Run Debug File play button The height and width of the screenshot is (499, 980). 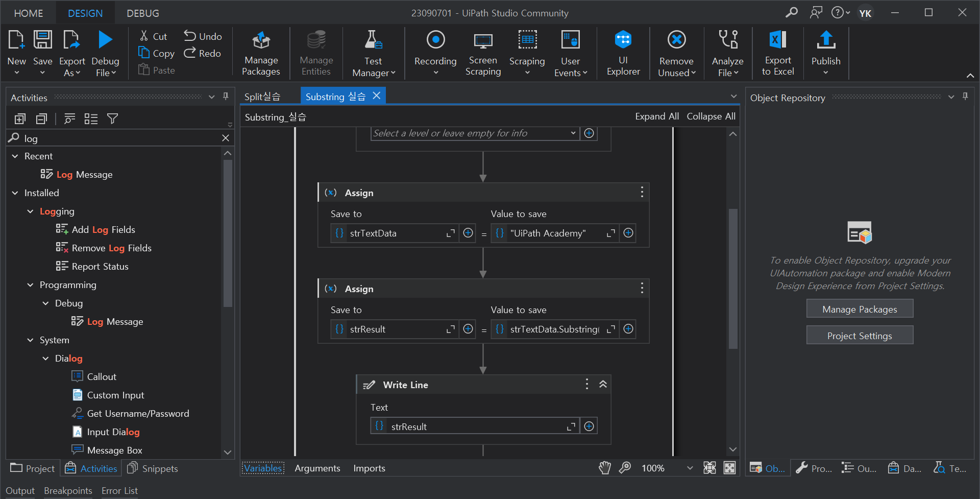[x=105, y=40]
